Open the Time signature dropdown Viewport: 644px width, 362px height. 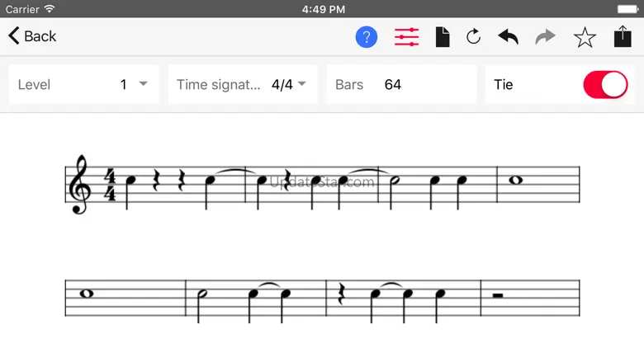(x=242, y=84)
